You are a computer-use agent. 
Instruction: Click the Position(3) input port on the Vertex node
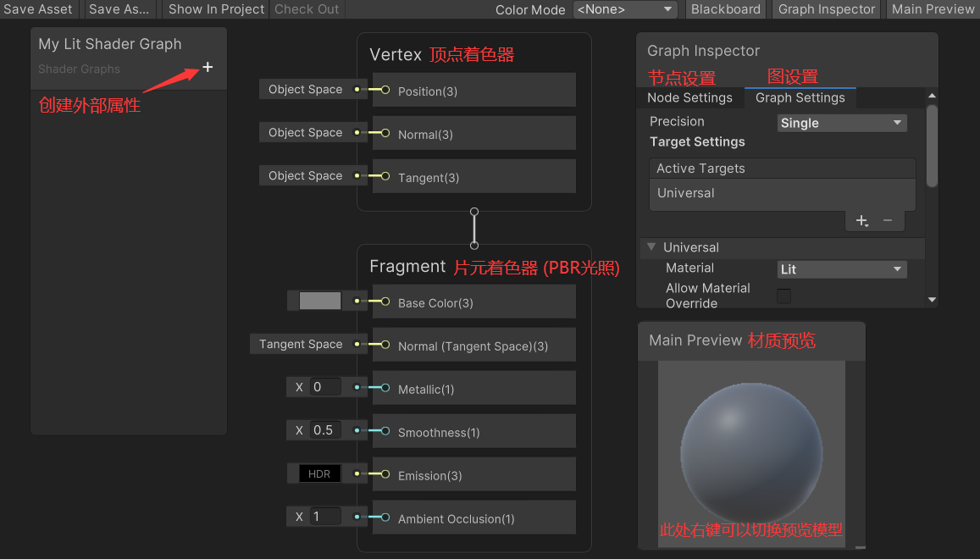click(384, 90)
